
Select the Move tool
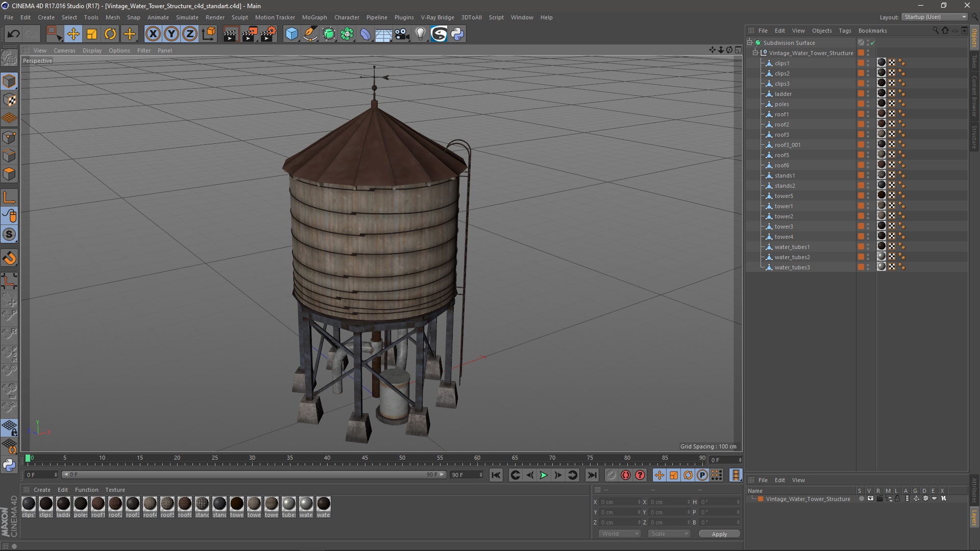tap(73, 34)
